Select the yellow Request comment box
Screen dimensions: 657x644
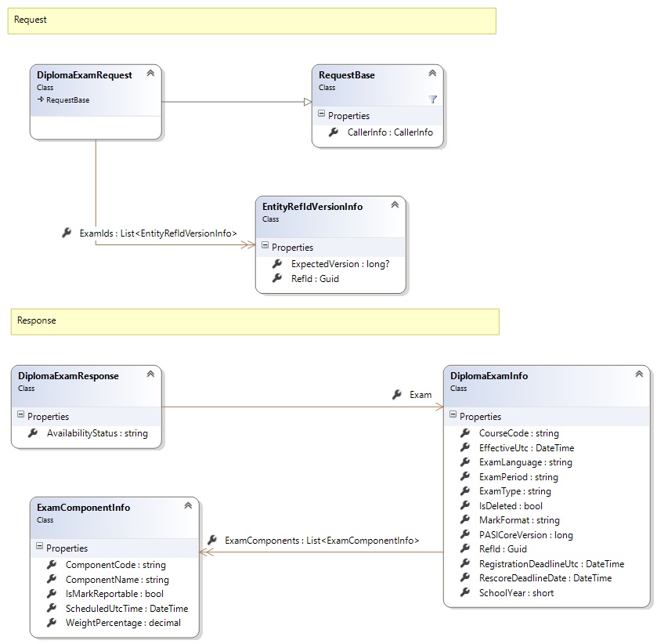click(x=251, y=20)
